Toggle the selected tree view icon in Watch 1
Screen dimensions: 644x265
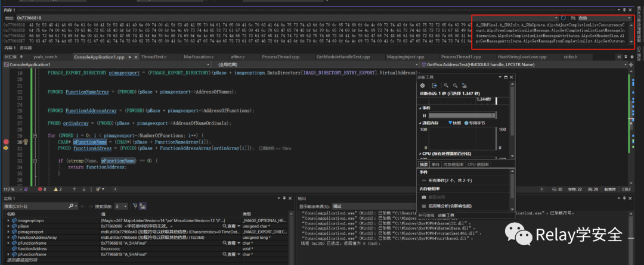143,206
